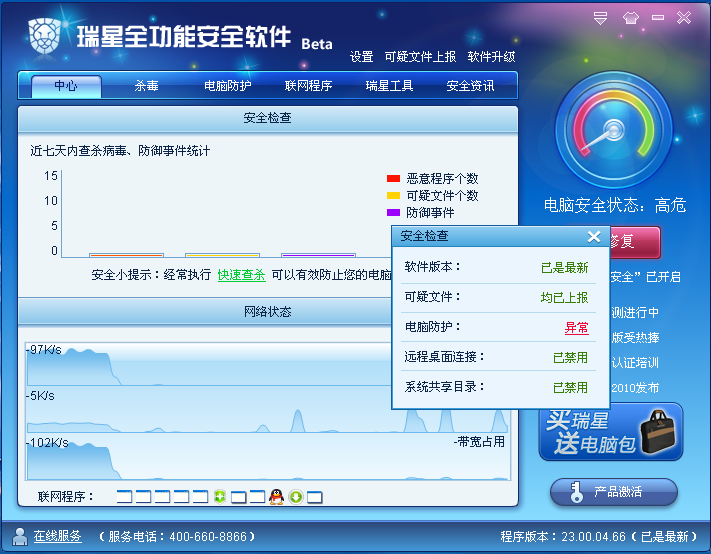Click the green download arrow program icon
This screenshot has width=711, height=554.
[296, 497]
